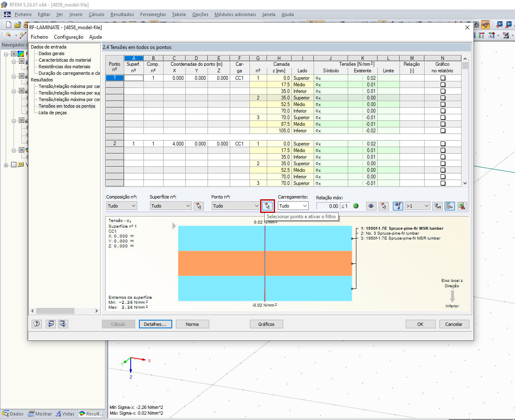Open the Ferramentas menu
The width and height of the screenshot is (515, 420).
click(x=153, y=14)
